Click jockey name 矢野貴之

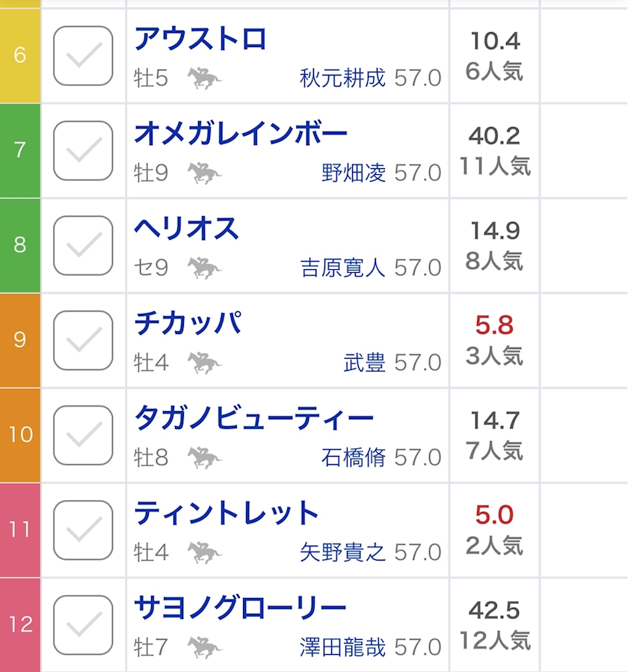point(342,552)
